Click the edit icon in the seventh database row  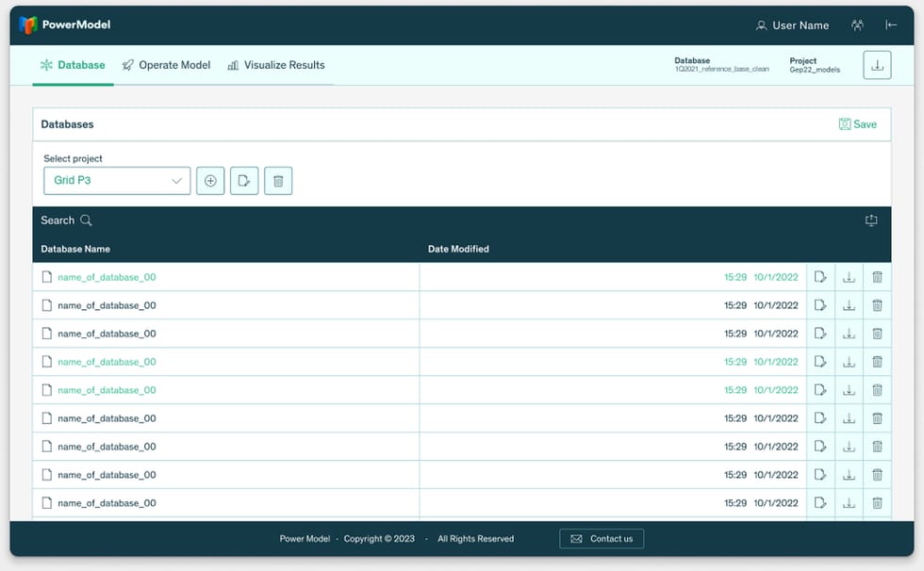pyautogui.click(x=820, y=447)
